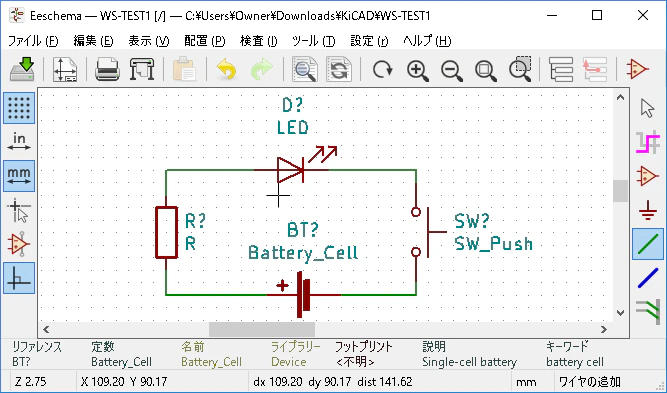This screenshot has width=667, height=393.
Task: Open the Find tool icon
Action: pos(304,69)
